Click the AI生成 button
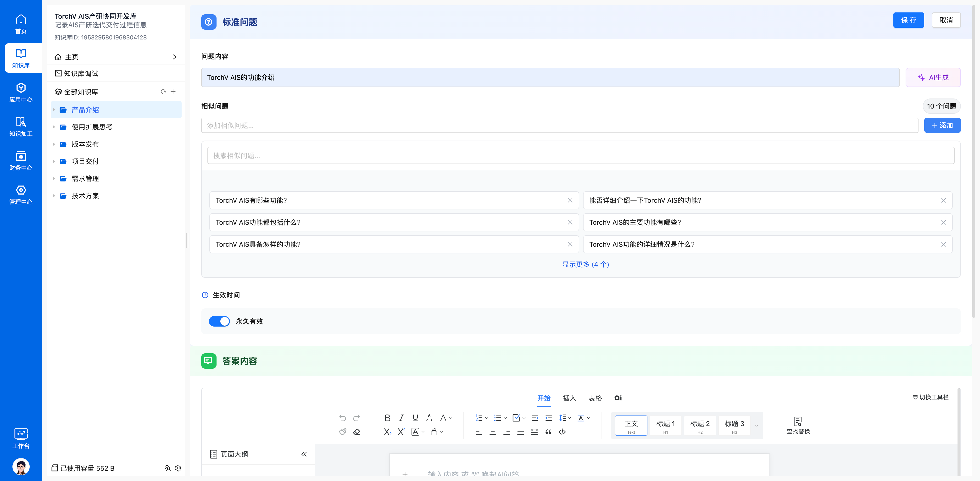This screenshot has width=980, height=481. click(x=933, y=77)
